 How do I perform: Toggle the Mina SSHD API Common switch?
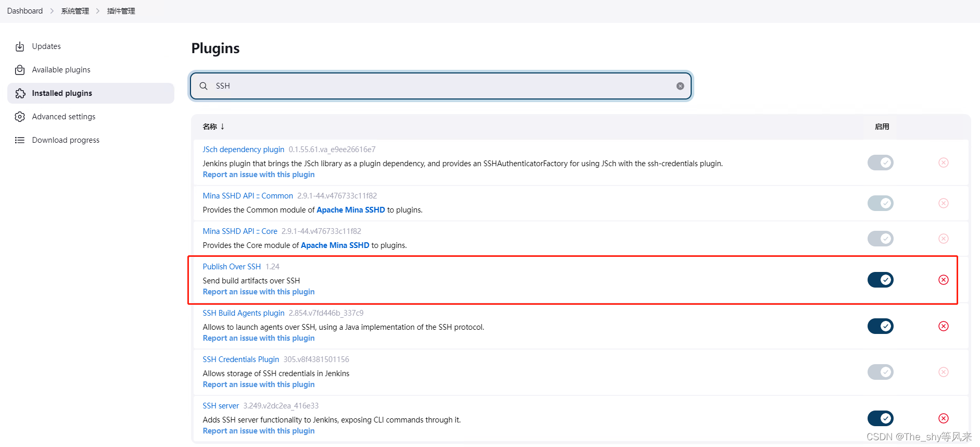[x=881, y=203]
